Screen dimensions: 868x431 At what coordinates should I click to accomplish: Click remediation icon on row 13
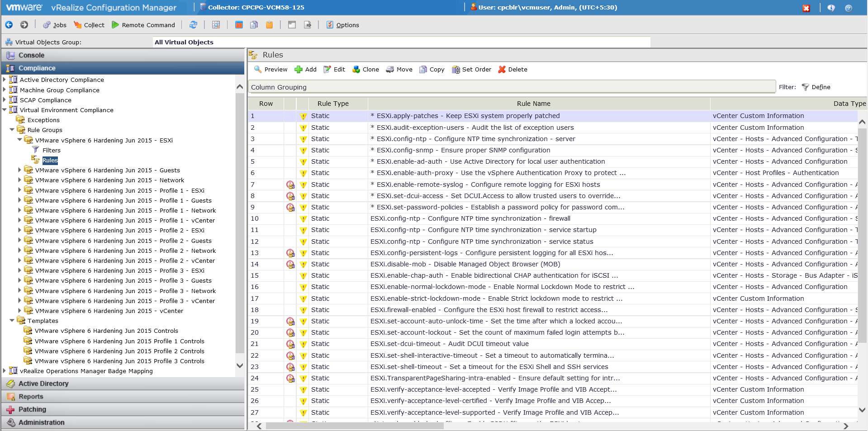click(x=290, y=253)
